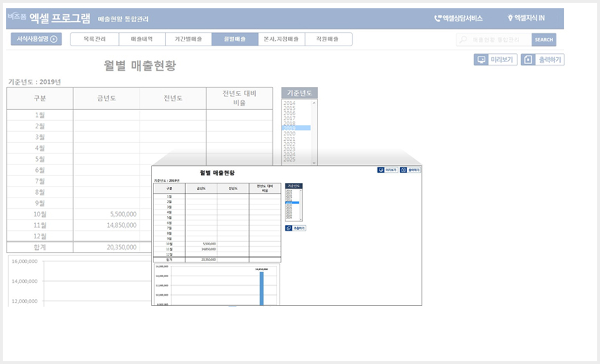The height and width of the screenshot is (364, 600).
Task: Select the 1월 row label
Action: click(40, 115)
